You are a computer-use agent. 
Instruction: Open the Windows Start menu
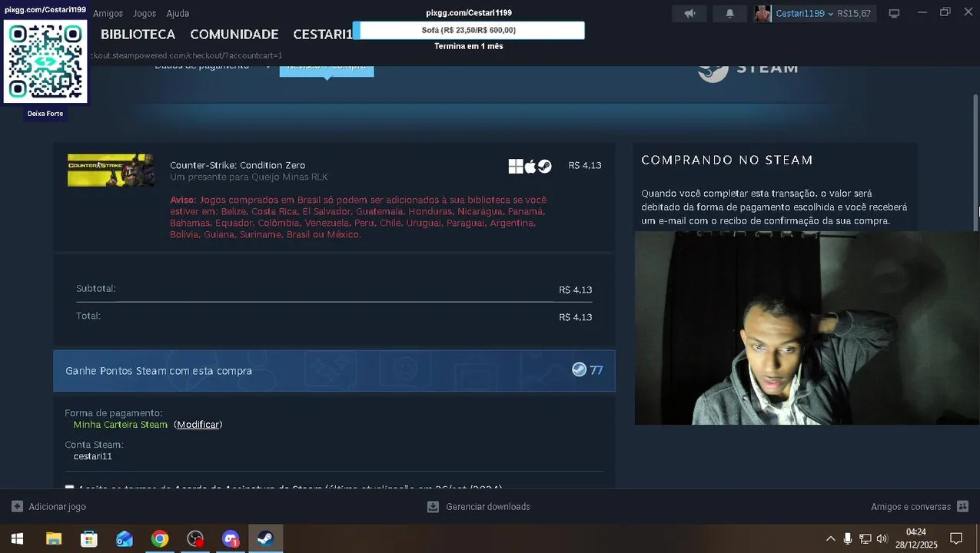(17, 538)
